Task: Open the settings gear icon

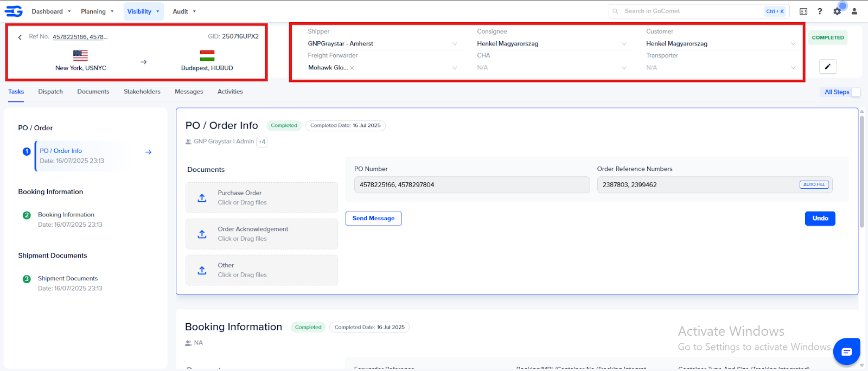Action: (837, 11)
